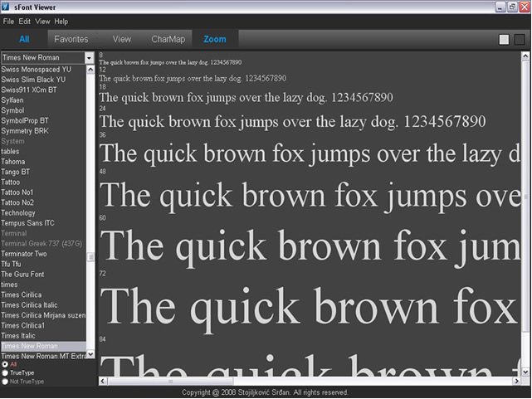Click font list scroll down arrow

90,354
